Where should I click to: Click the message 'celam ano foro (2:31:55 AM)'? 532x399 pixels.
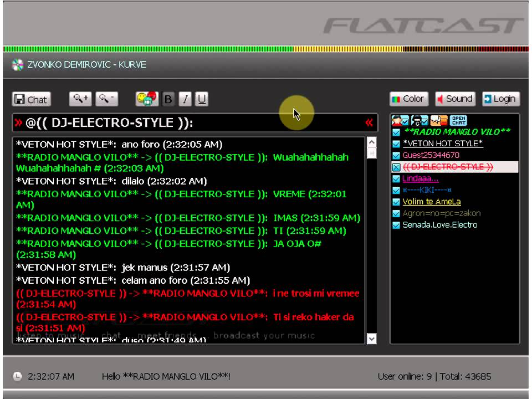coord(186,280)
